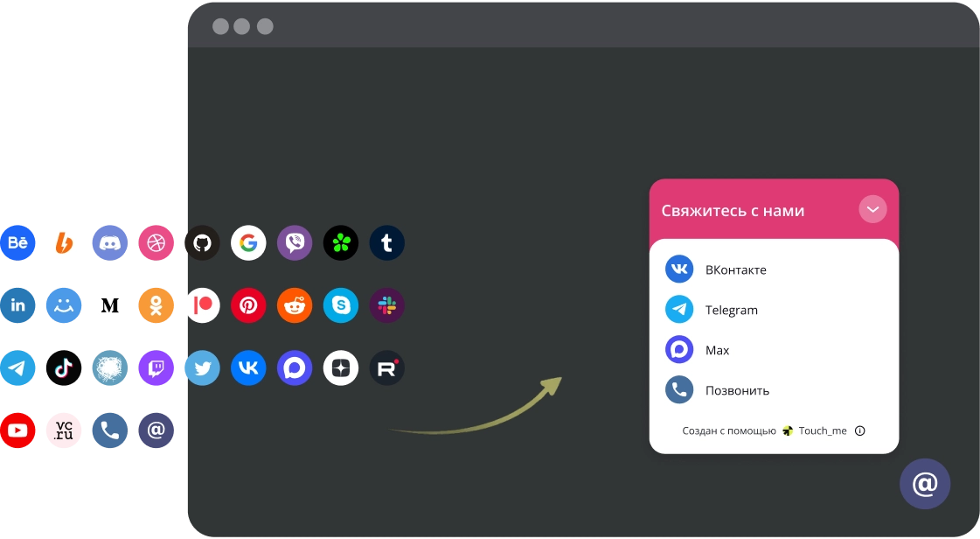The height and width of the screenshot is (539, 980).
Task: Select Max in the contact list
Action: 717,350
